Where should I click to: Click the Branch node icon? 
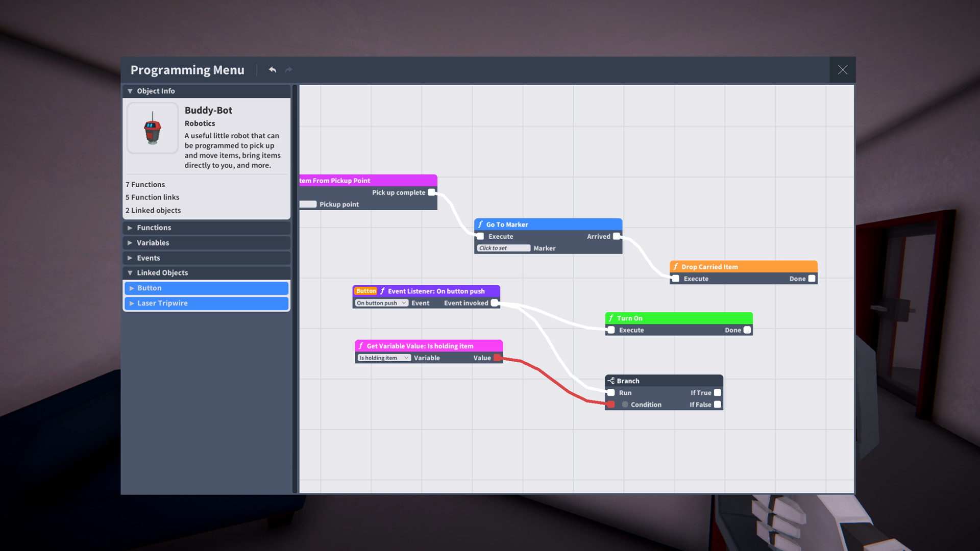[x=611, y=381]
